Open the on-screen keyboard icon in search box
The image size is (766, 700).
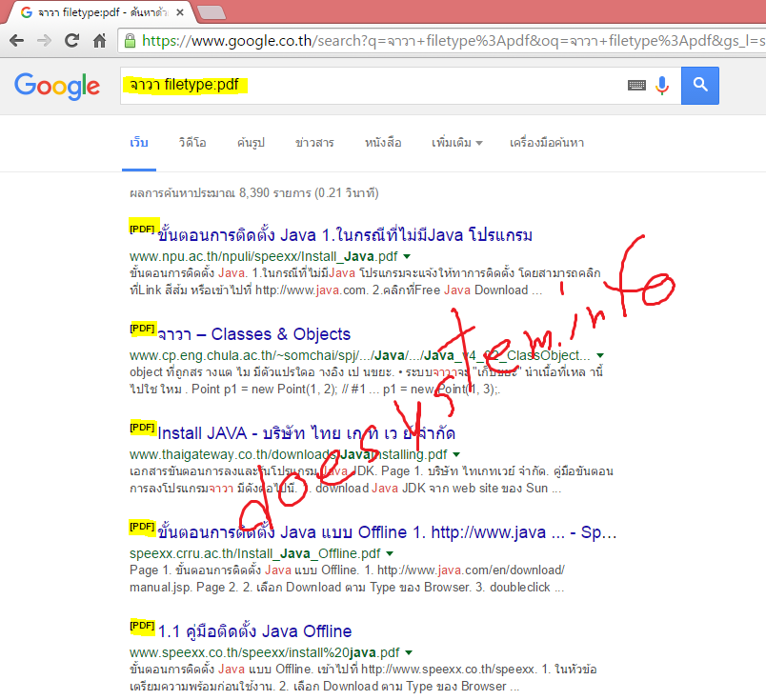coord(636,86)
